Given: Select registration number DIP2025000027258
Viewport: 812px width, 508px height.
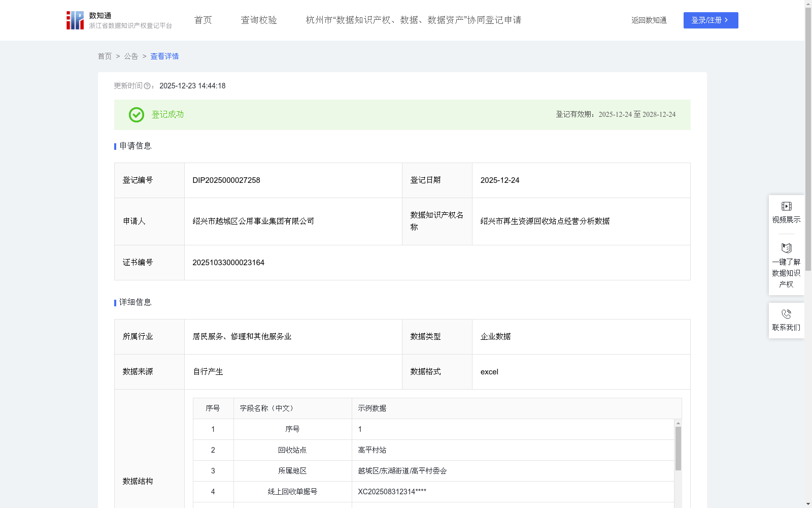Looking at the screenshot, I should [226, 180].
